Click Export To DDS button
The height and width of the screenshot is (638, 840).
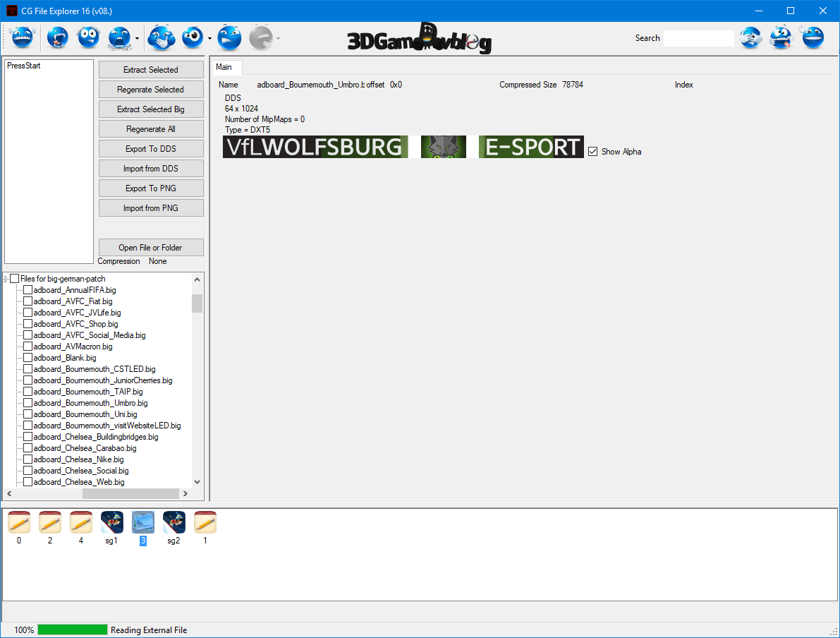point(150,149)
